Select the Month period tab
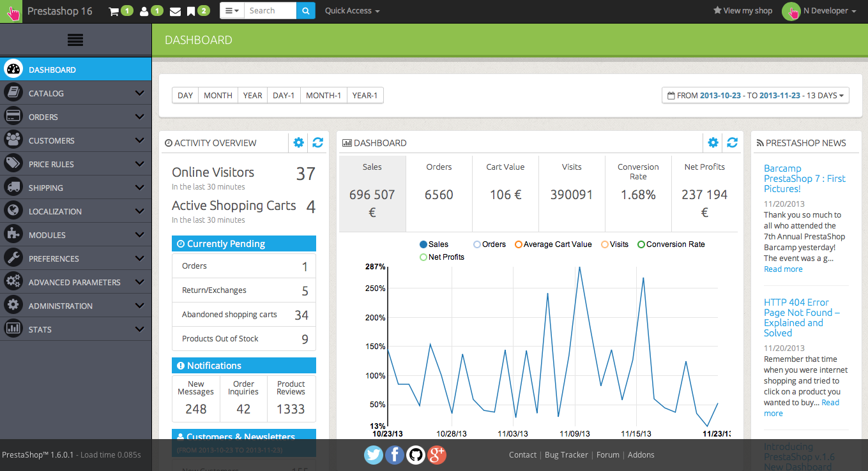 (x=218, y=95)
